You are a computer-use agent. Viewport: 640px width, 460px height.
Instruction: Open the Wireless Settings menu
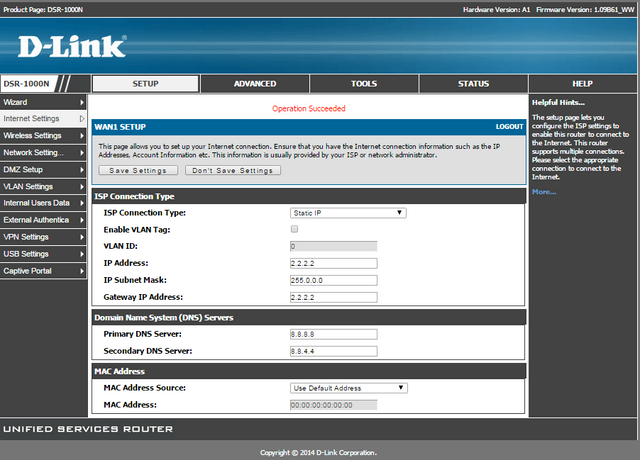43,136
